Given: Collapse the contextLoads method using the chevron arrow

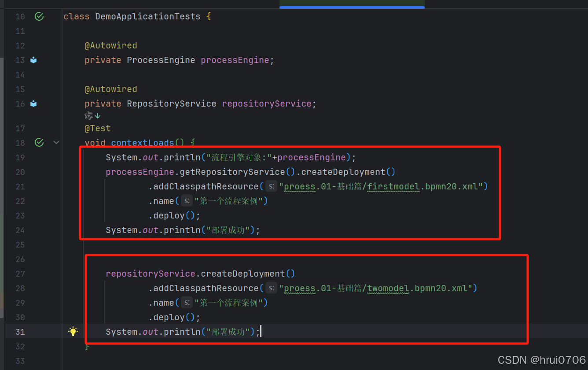Looking at the screenshot, I should pyautogui.click(x=56, y=142).
